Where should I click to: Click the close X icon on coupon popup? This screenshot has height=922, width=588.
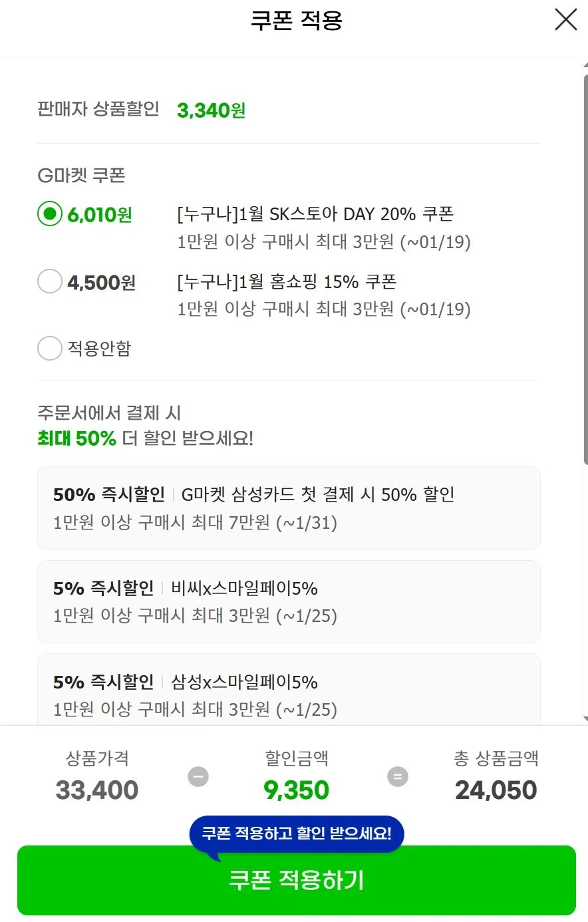[565, 20]
